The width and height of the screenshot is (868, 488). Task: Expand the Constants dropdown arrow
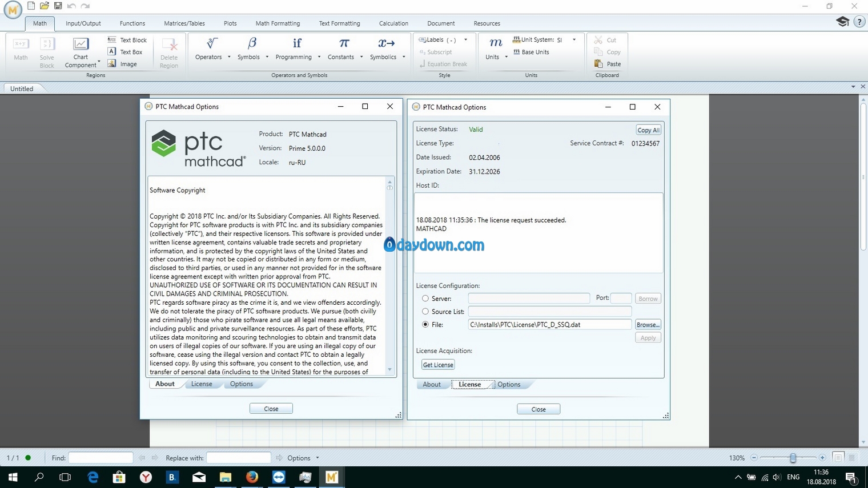361,57
